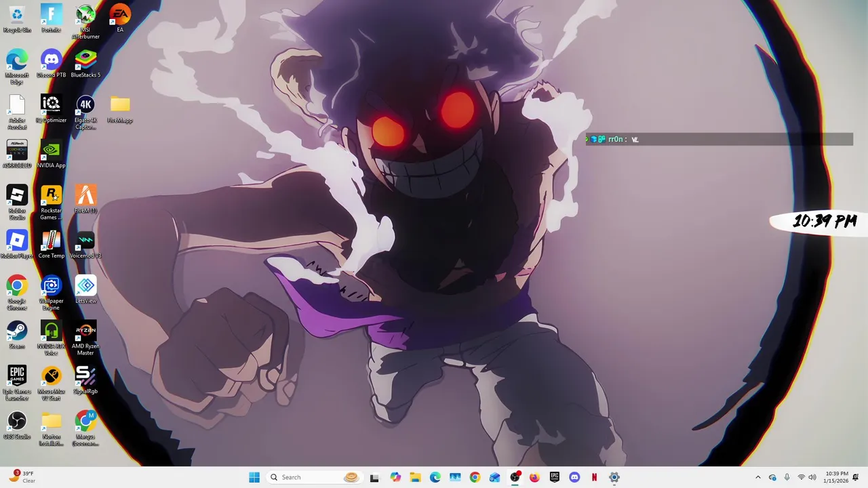Image resolution: width=868 pixels, height=488 pixels.
Task: Click the microphone tray icon
Action: 787,477
